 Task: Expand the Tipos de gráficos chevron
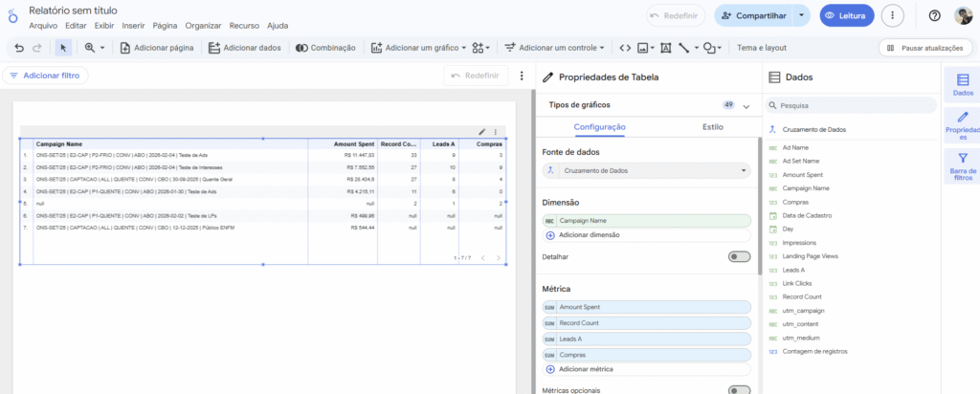pos(746,105)
